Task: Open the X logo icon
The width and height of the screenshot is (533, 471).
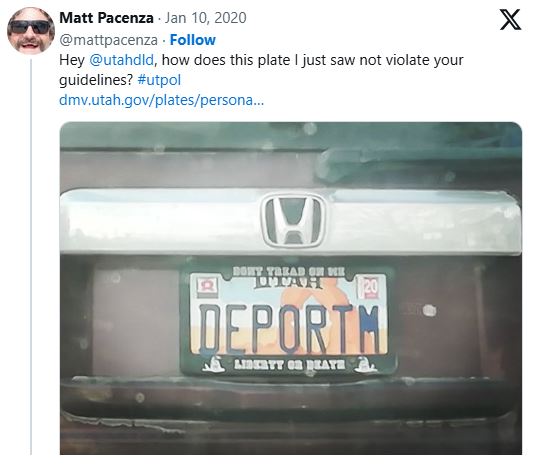Action: (x=510, y=20)
